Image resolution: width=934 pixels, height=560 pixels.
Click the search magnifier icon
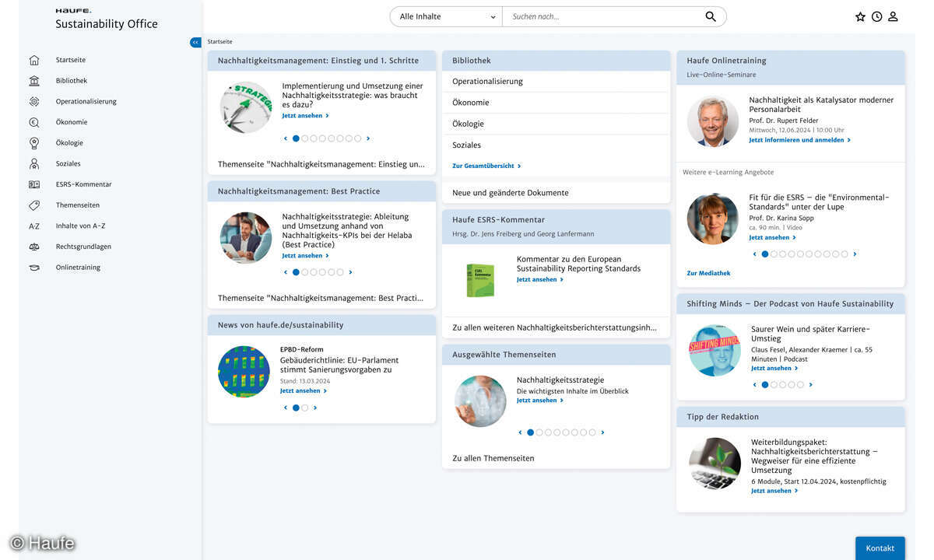[711, 16]
